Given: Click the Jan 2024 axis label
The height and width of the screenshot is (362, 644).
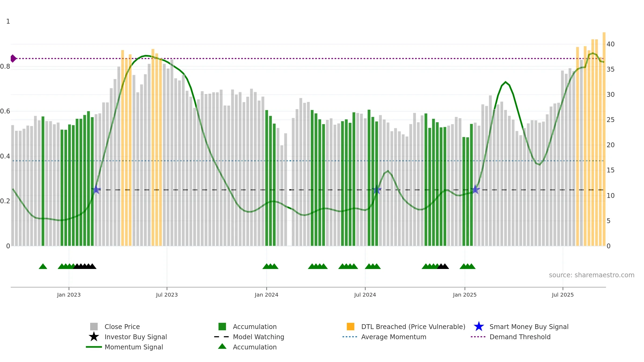Looking at the screenshot, I should pos(266,295).
